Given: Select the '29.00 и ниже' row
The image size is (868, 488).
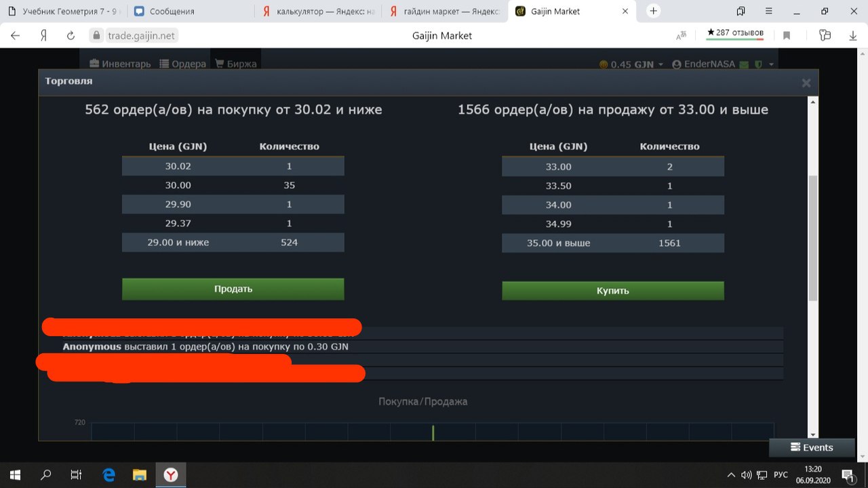Looking at the screenshot, I should click(x=233, y=242).
